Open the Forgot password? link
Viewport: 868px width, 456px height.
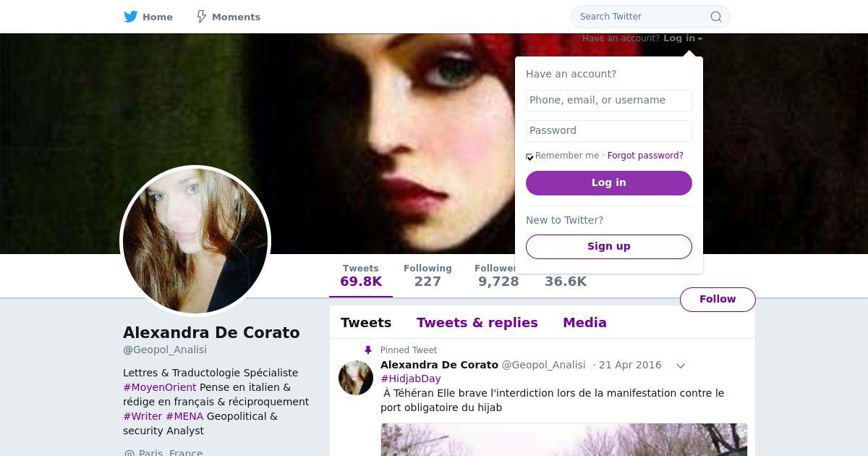(645, 156)
